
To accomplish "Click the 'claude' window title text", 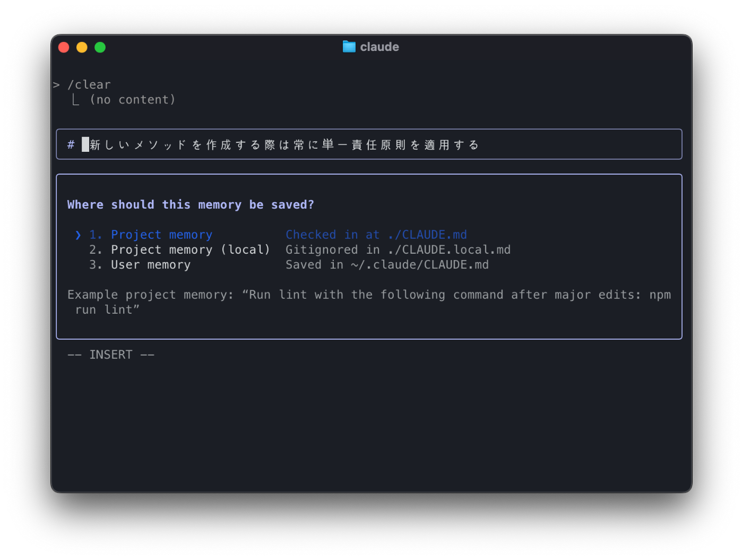I will (379, 47).
